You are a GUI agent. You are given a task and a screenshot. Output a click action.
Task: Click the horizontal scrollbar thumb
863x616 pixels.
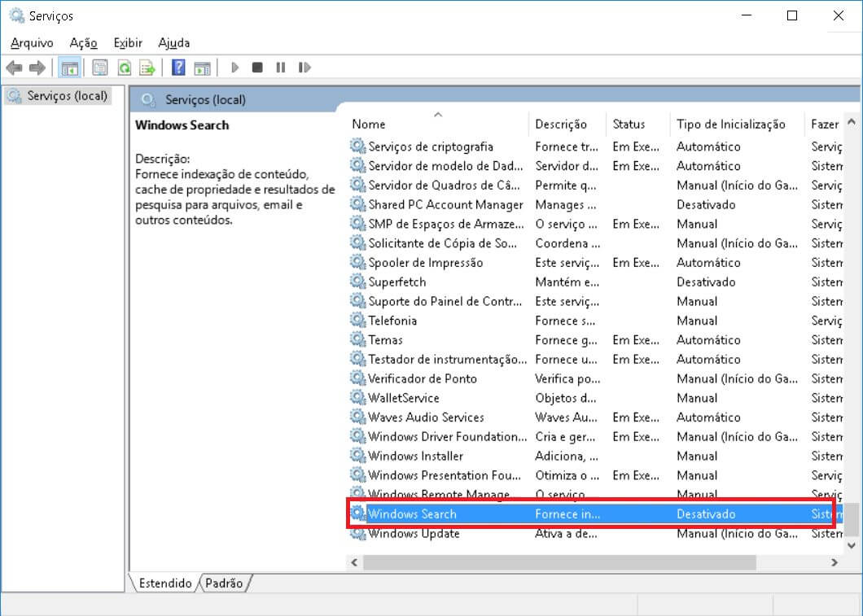[559, 562]
